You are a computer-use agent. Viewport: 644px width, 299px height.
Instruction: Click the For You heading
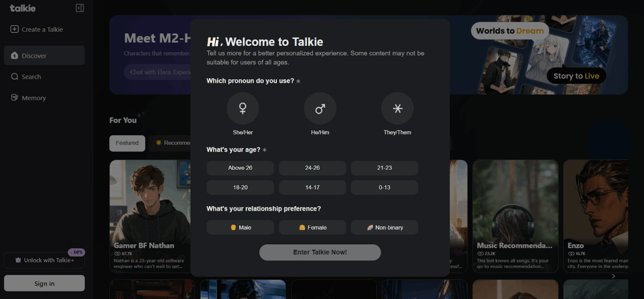tap(123, 120)
